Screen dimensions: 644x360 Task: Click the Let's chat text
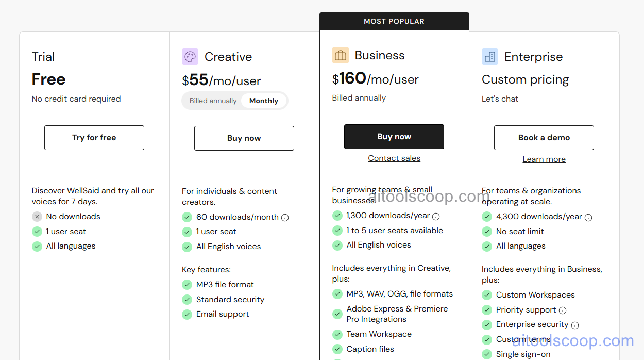click(500, 99)
